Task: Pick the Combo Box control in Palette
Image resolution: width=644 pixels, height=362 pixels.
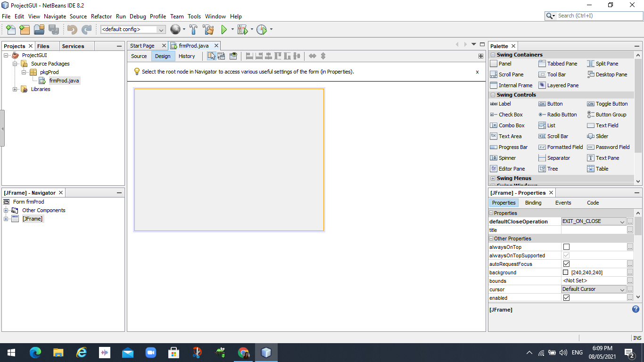Action: coord(507,125)
